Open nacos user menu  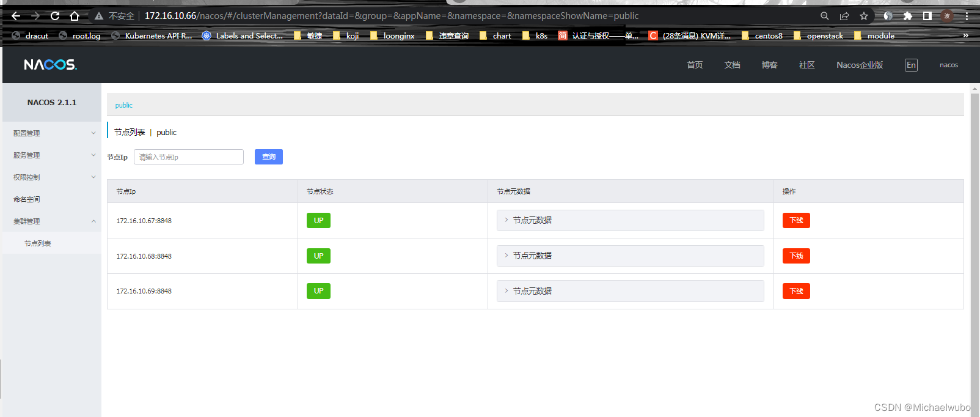(x=948, y=65)
